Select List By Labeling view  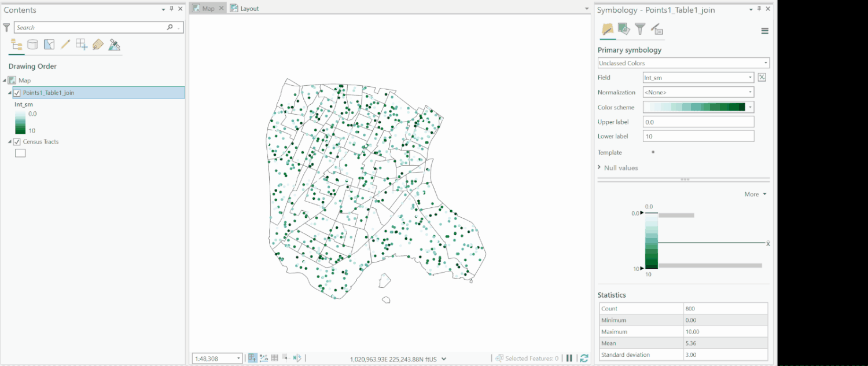[x=98, y=45]
